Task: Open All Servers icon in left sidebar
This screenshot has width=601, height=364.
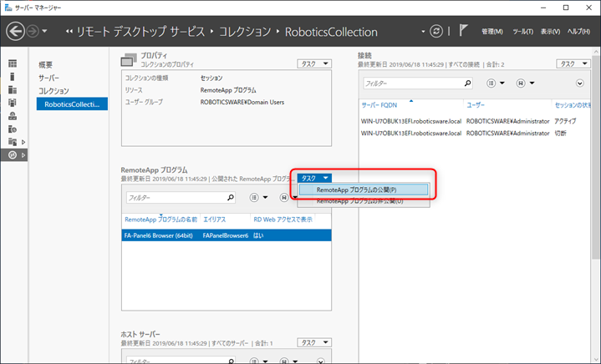Action: (13, 89)
